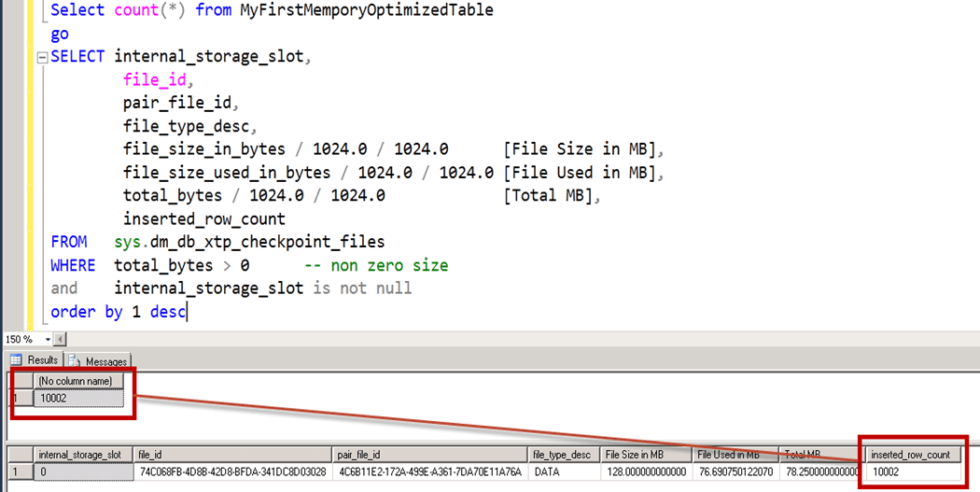Place cursor after 'order by 1 desc'

point(188,312)
